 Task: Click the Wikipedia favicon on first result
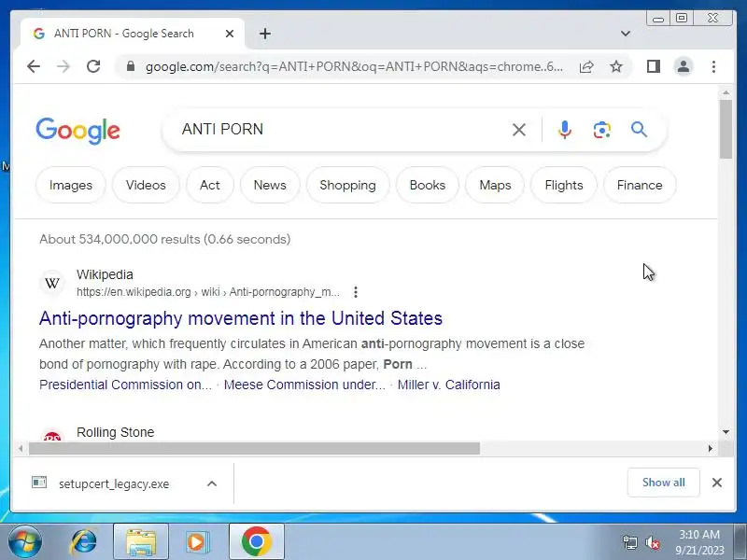tap(52, 283)
